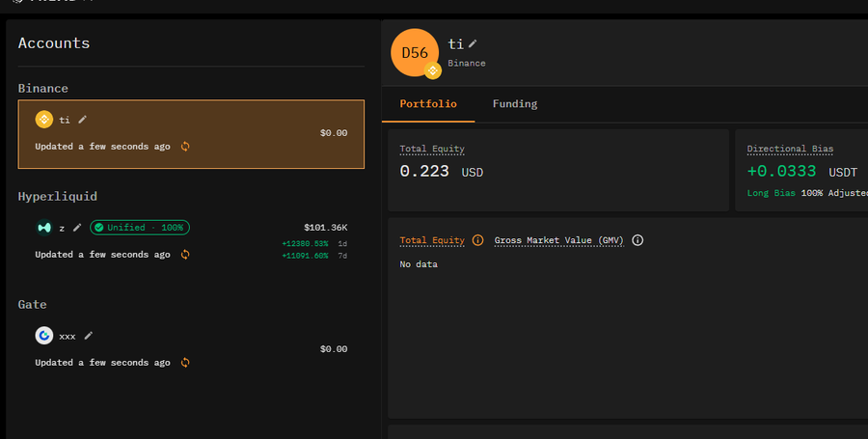Click the $0.00 balance of ti account

[334, 133]
